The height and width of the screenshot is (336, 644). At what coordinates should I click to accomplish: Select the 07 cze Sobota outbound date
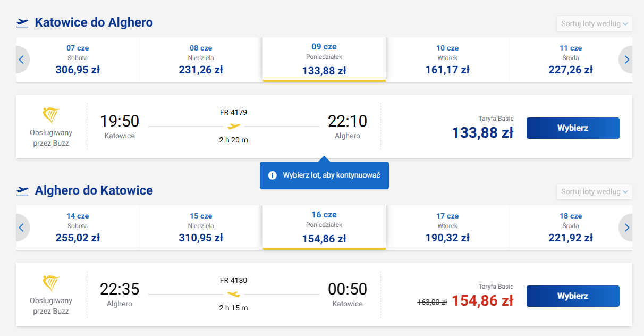(x=78, y=59)
